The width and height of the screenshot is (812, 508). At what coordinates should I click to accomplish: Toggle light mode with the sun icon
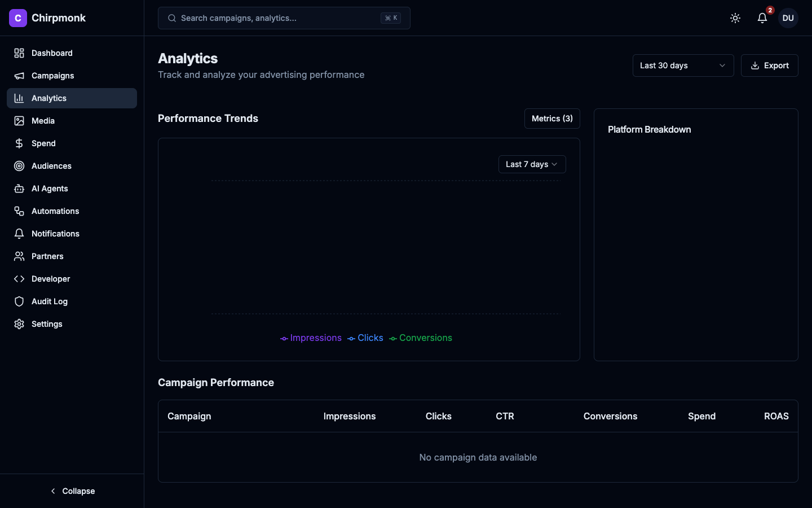point(735,17)
